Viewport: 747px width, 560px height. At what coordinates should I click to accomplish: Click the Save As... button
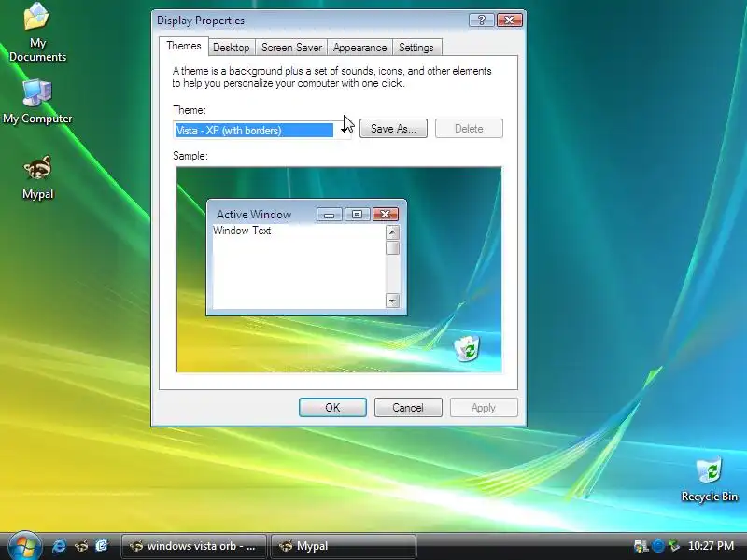393,129
